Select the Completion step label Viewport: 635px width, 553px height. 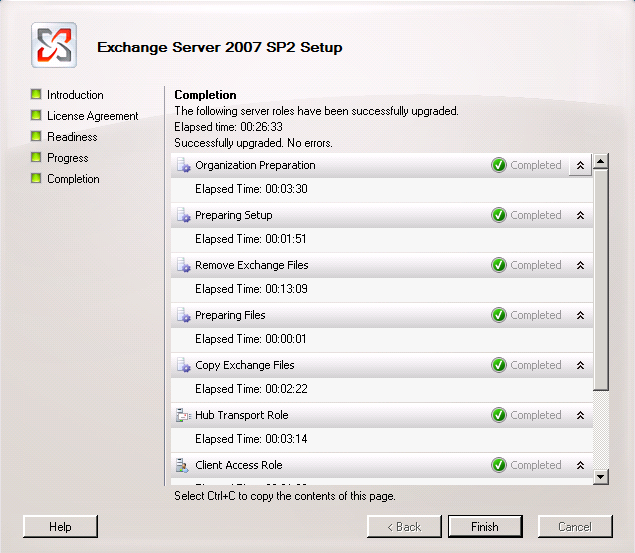[73, 179]
